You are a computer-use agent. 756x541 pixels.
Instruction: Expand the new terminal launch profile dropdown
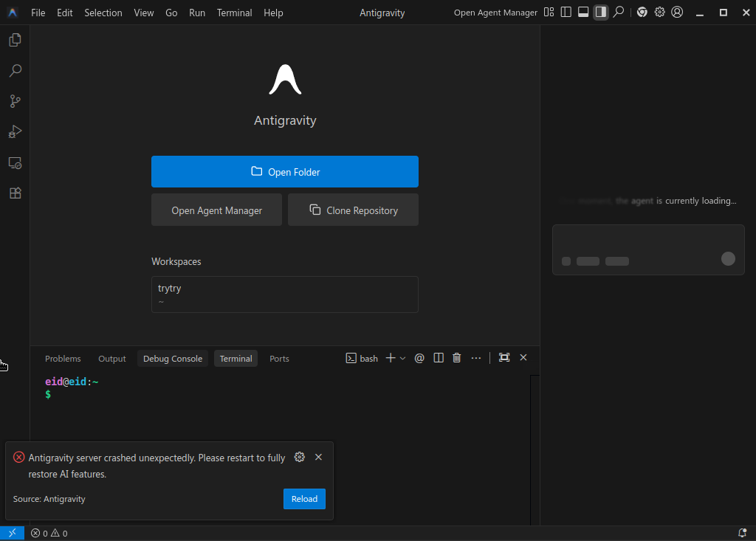(x=402, y=358)
